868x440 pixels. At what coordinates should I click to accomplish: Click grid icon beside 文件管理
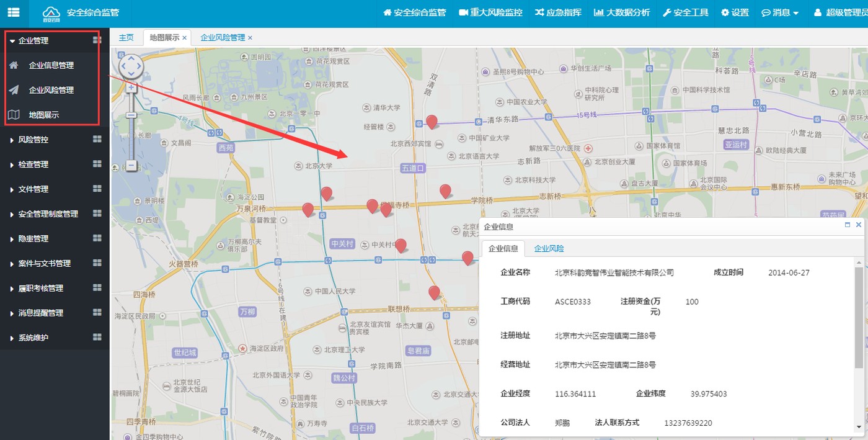click(97, 189)
